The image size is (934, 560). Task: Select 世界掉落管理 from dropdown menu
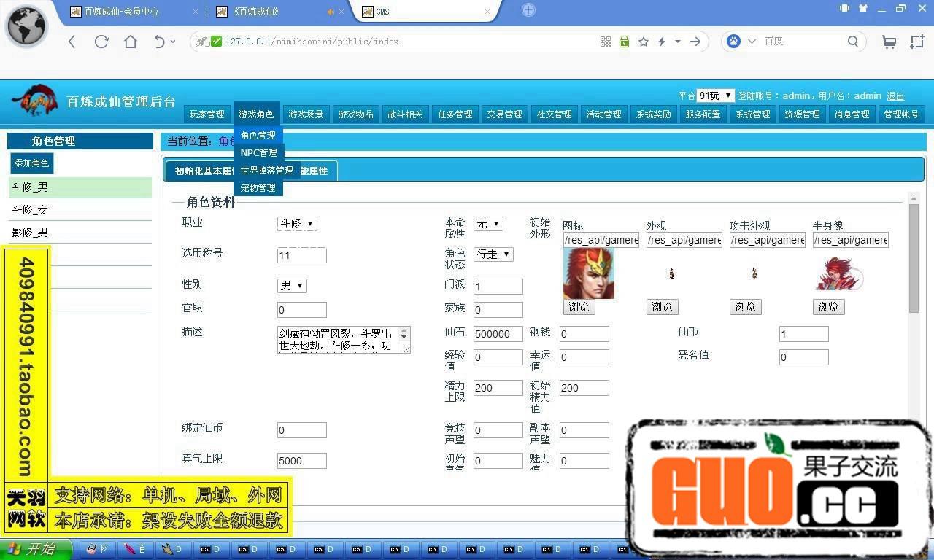pos(266,171)
